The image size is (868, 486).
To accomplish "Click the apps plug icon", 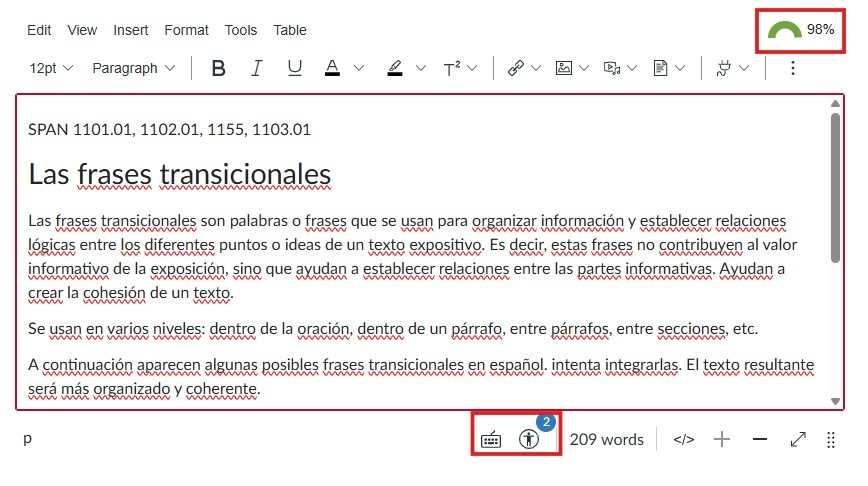I will point(724,68).
